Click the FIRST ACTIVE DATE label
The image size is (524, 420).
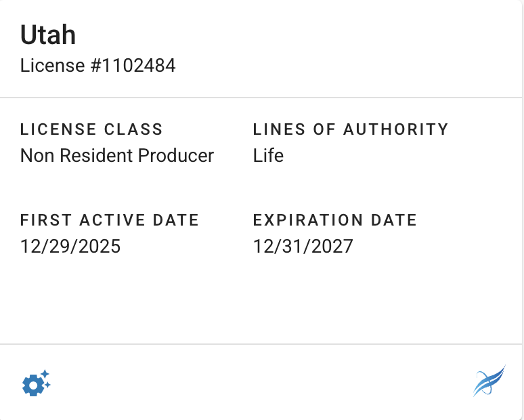coord(110,219)
